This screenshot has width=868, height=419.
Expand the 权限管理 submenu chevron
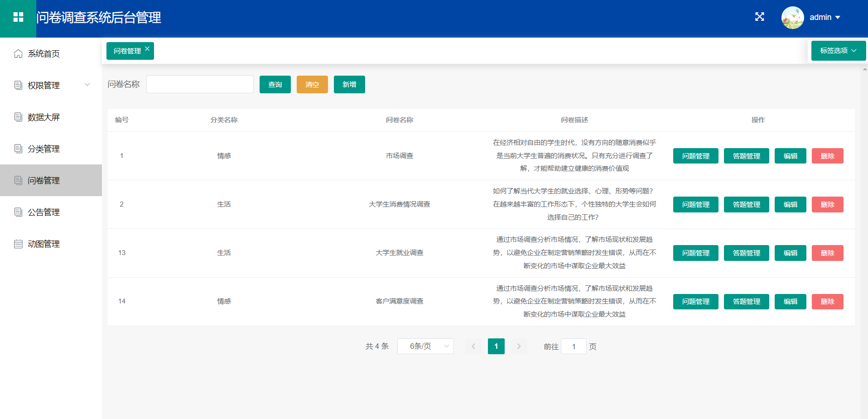coord(87,85)
